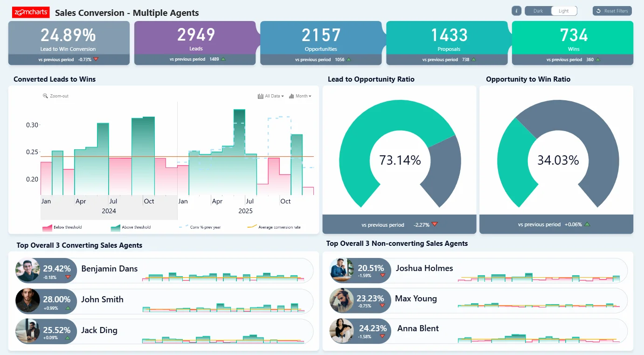Open the All Data dropdown
This screenshot has height=355, width=644.
click(271, 96)
